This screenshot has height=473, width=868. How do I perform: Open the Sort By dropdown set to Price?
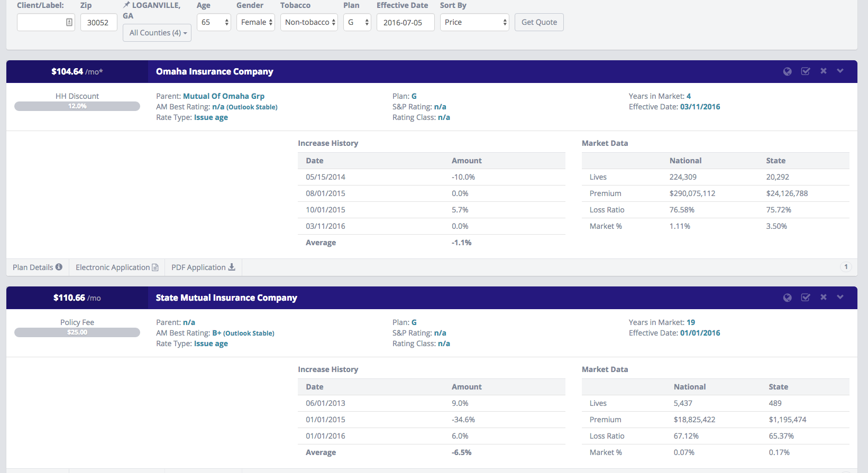point(474,22)
